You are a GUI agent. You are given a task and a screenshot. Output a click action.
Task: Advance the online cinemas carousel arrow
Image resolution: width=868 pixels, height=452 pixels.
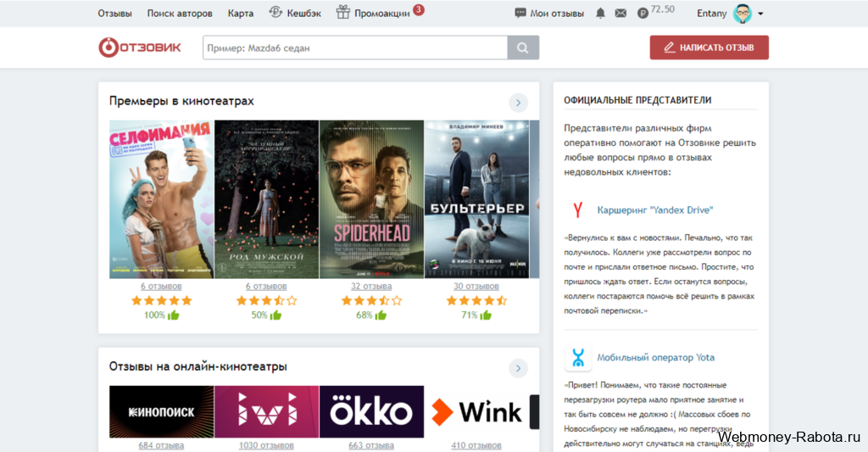click(518, 368)
